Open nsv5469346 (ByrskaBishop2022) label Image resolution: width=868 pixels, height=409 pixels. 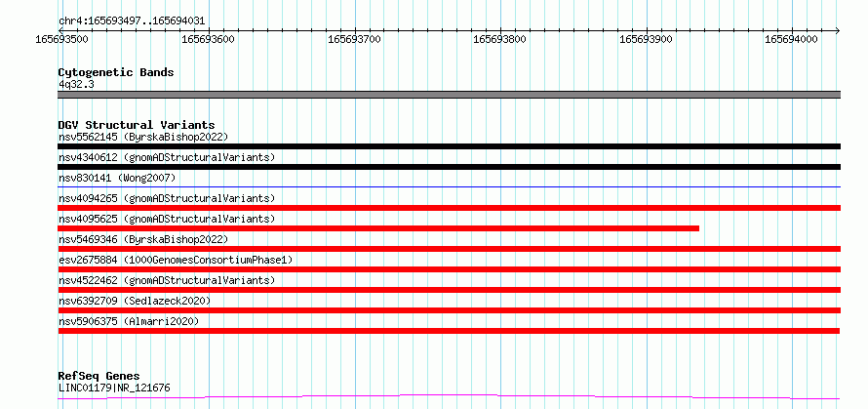pyautogui.click(x=142, y=239)
